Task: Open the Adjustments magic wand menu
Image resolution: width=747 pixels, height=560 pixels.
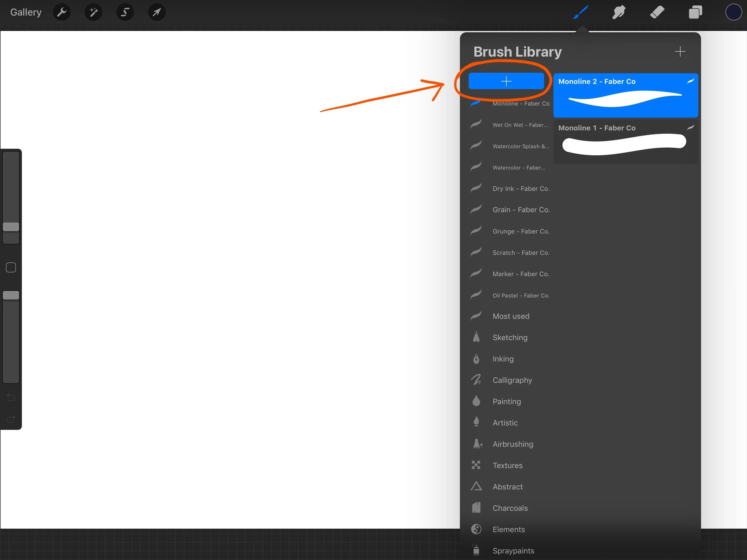Action: click(x=94, y=13)
